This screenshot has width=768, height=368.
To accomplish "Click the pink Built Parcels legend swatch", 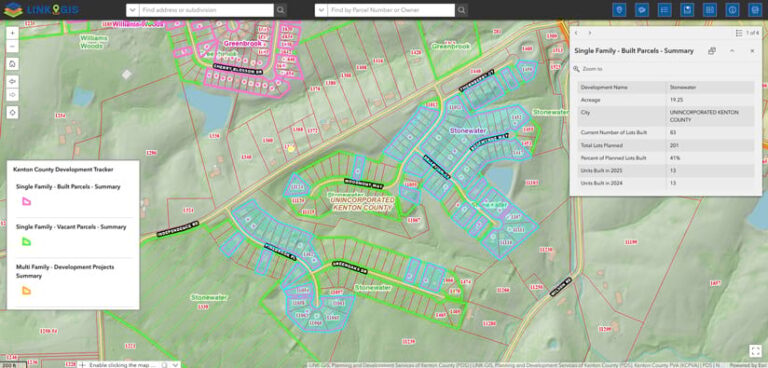I will click(x=26, y=201).
